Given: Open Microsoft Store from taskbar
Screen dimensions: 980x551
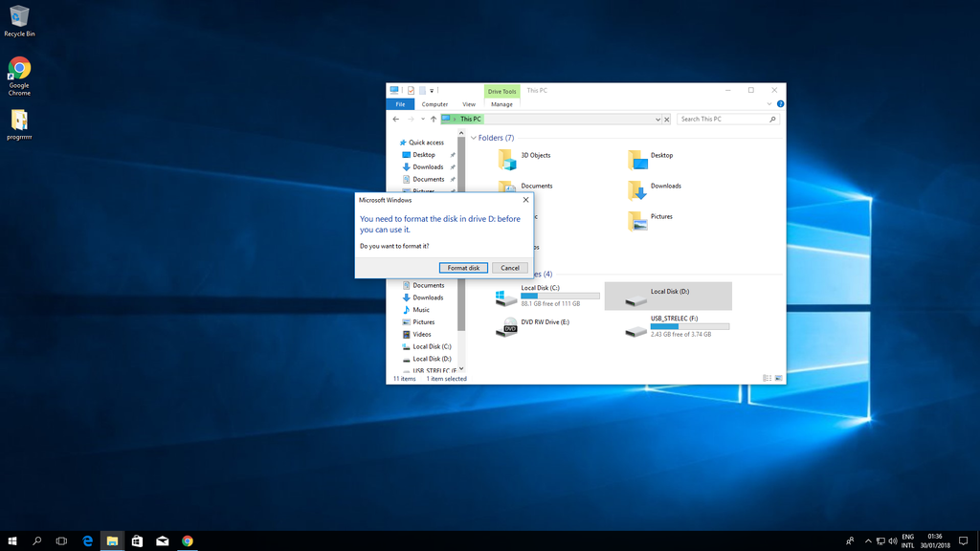Looking at the screenshot, I should click(x=137, y=541).
